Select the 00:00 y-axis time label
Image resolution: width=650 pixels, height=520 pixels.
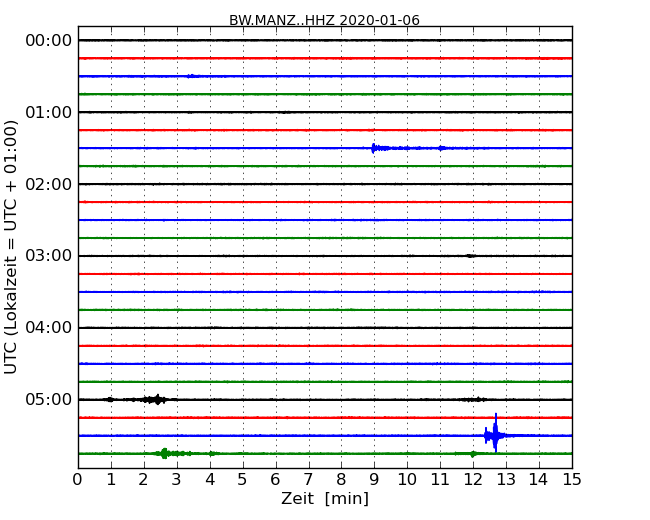click(48, 40)
